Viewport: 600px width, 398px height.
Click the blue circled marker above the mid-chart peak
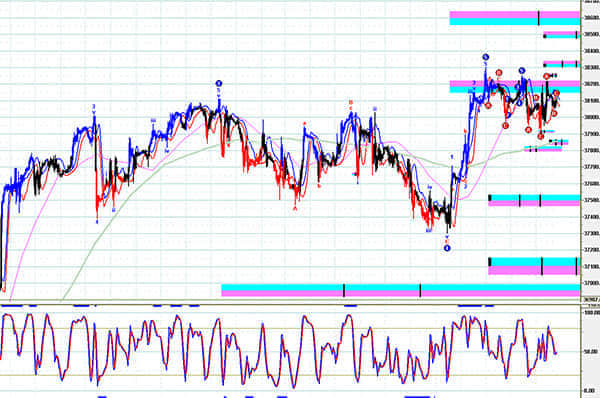pos(218,83)
